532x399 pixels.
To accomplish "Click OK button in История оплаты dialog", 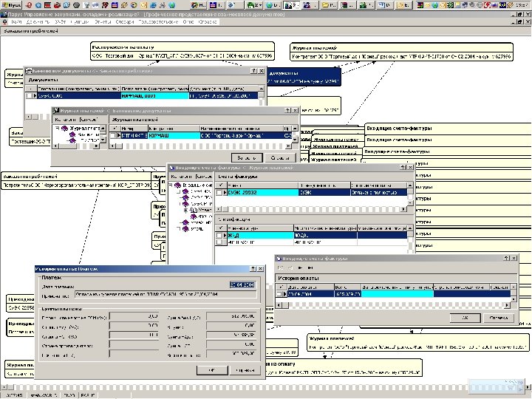I will pos(465,318).
